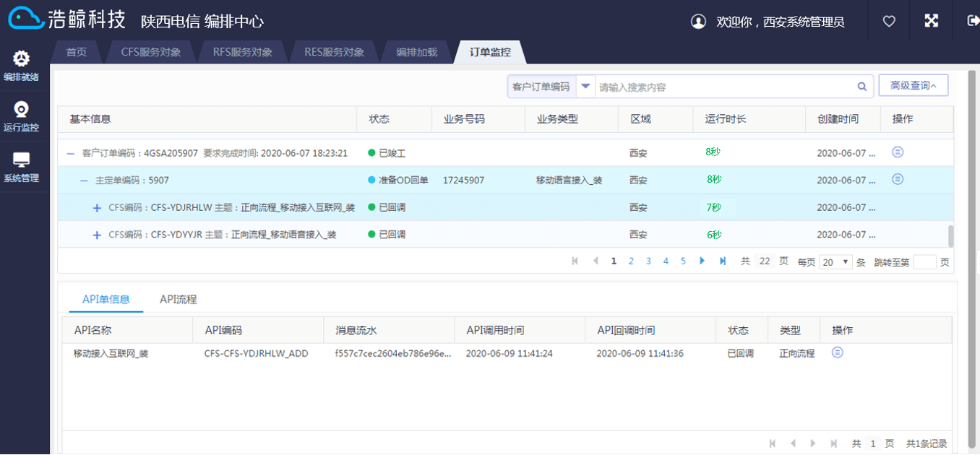Viewport: 980px width, 455px height.
Task: Click the user avatar icon beside 欢迎你
Action: 698,22
